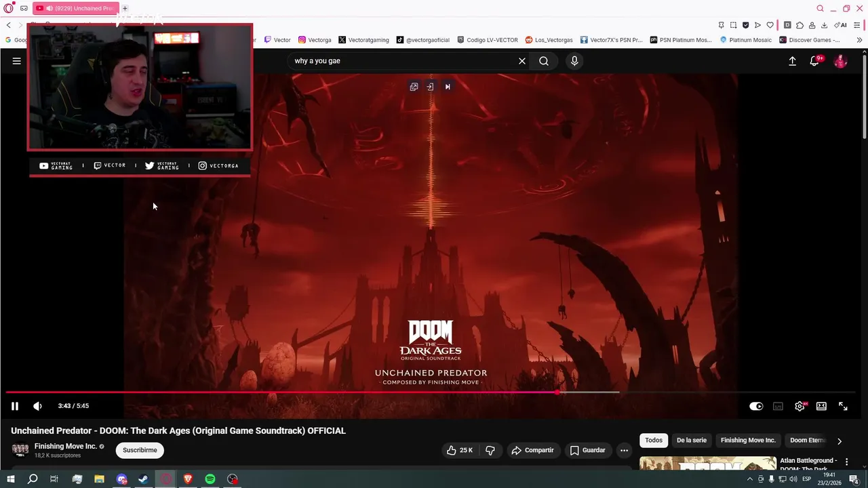Open the account avatar menu

pos(840,61)
